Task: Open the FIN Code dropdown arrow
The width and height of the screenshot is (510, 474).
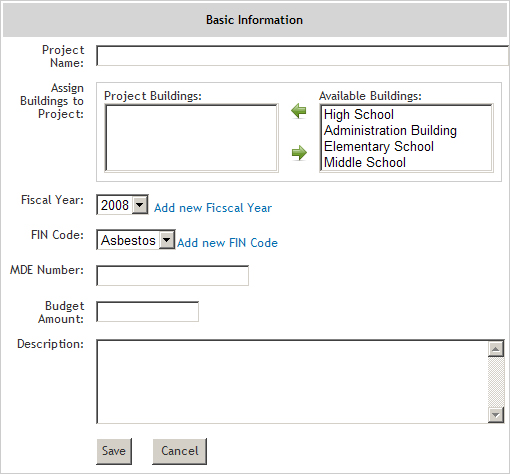Action: pyautogui.click(x=167, y=240)
